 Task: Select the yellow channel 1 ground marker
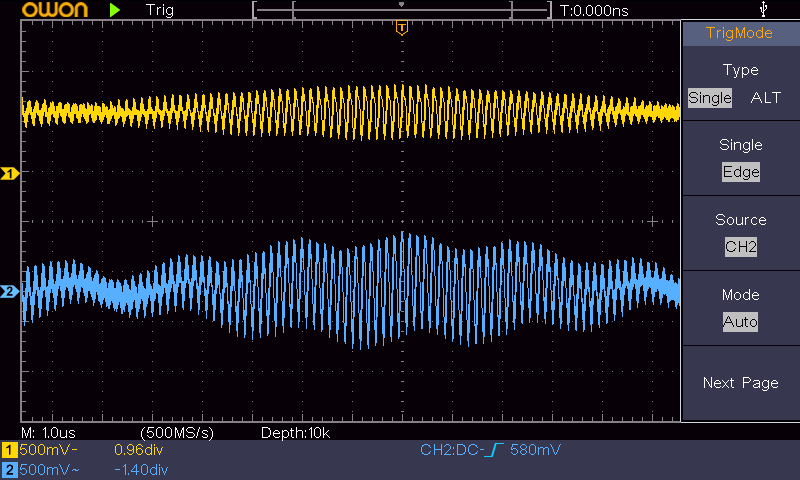[x=10, y=174]
